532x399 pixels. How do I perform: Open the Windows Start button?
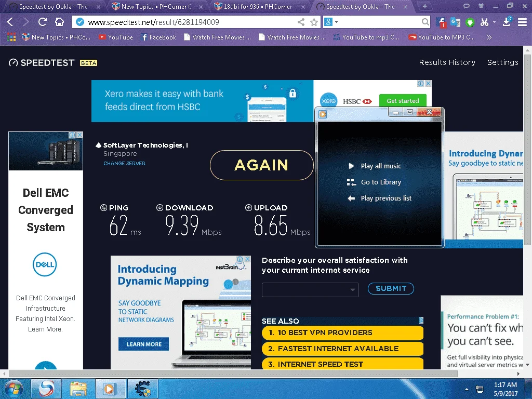coord(14,389)
